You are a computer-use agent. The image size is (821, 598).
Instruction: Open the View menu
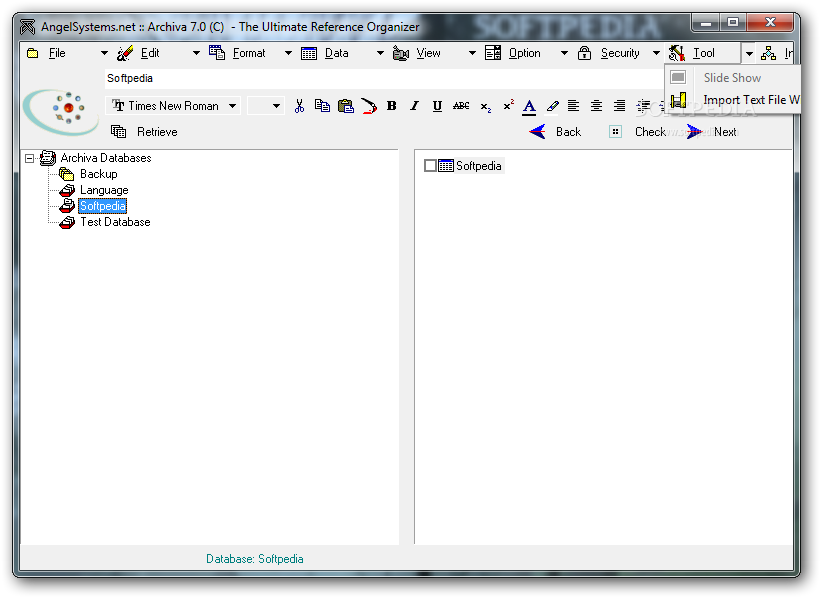click(x=428, y=53)
